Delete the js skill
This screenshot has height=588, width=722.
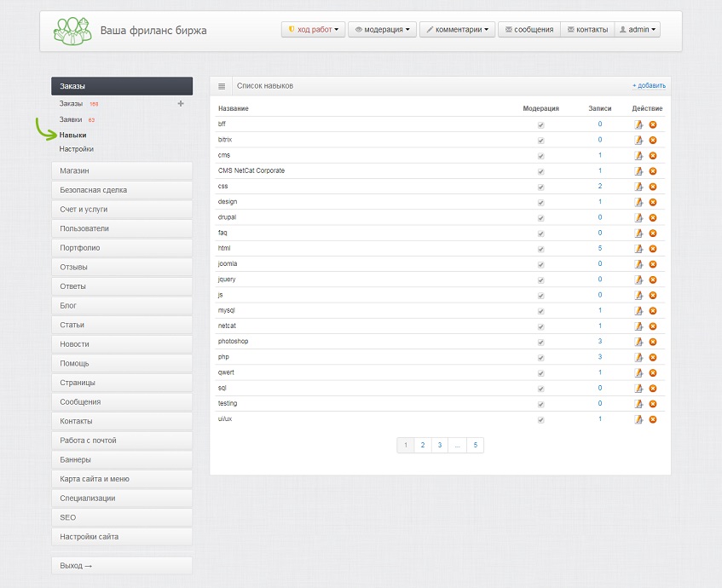point(652,295)
